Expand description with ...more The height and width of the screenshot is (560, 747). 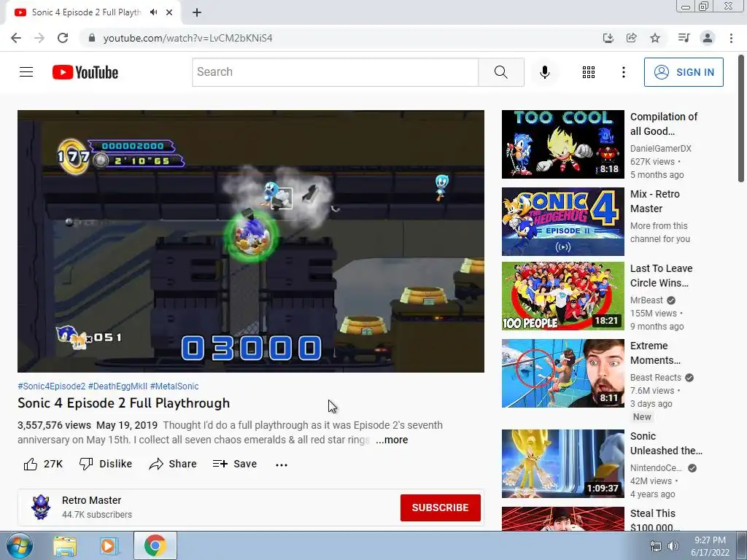coord(392,440)
